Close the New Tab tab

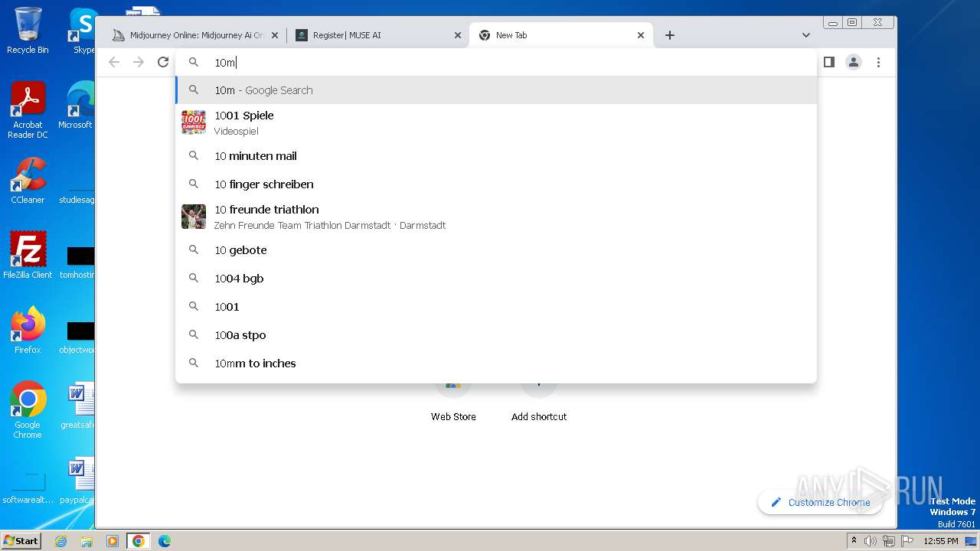pyautogui.click(x=641, y=35)
